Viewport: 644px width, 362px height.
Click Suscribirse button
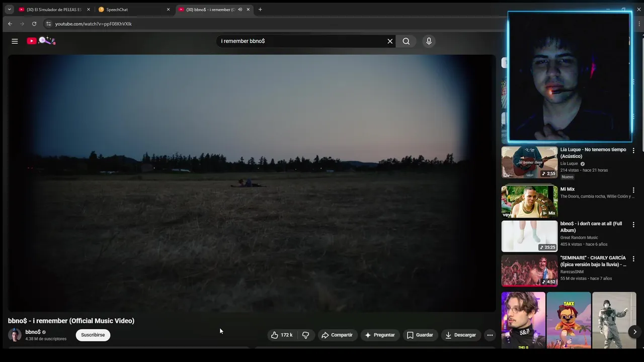[x=93, y=335]
